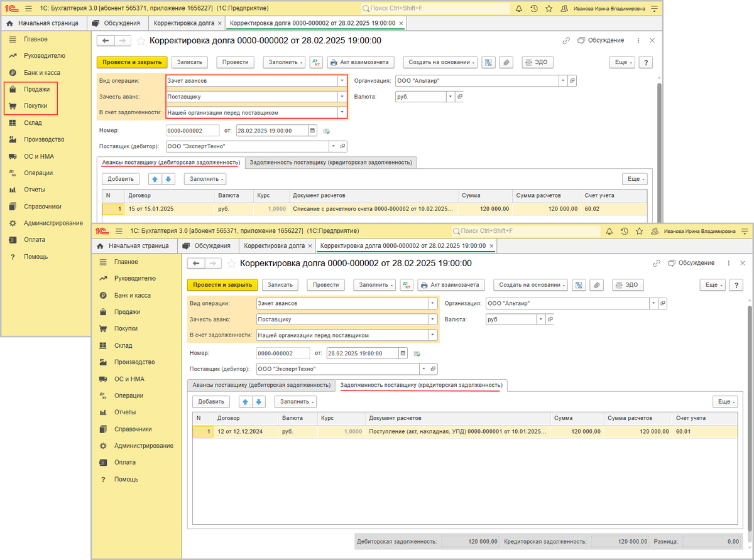Screen dimensions: 754x560
Task: Select Поступление (акт, накладная, УПД) cell in front window
Action: (x=456, y=432)
